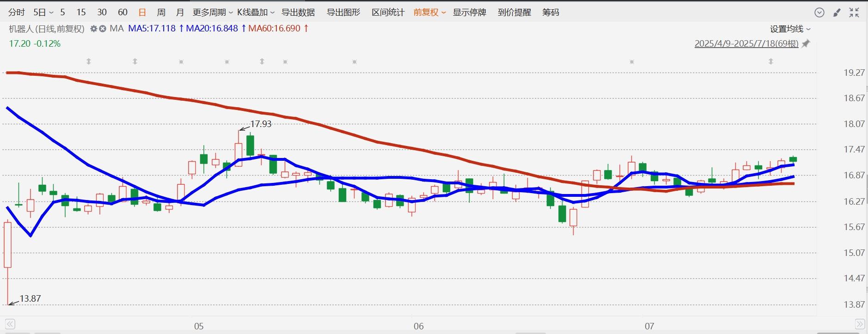Collapse the chart with the shrink arrows icon
This screenshot has width=868, height=334.
point(854,12)
